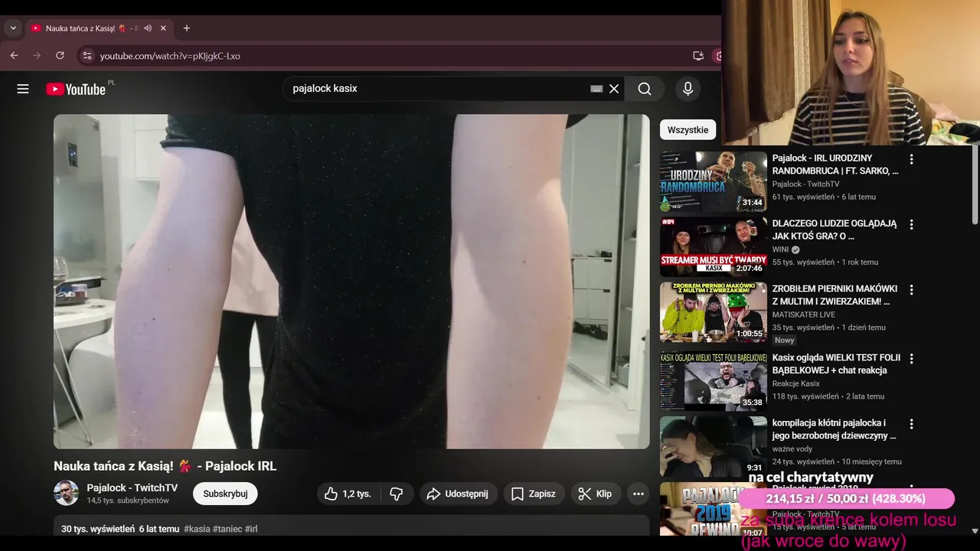The height and width of the screenshot is (551, 980).
Task: Click the Subskrybuj button
Action: 225,494
